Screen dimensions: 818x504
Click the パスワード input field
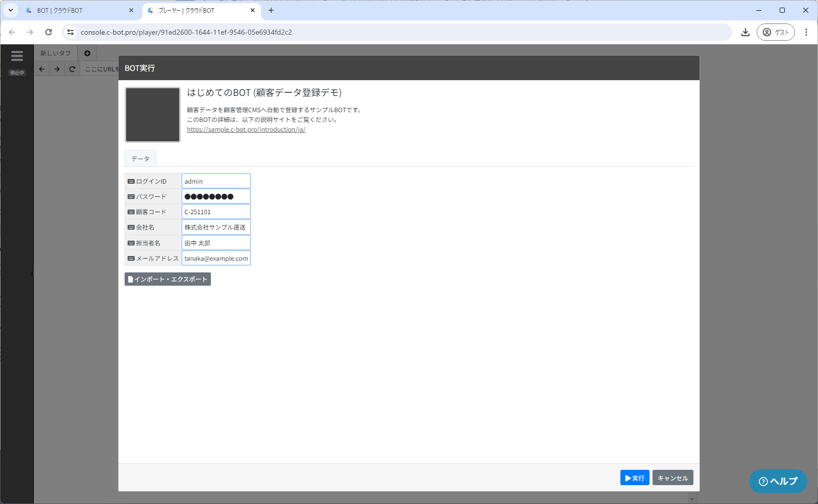[x=216, y=196]
